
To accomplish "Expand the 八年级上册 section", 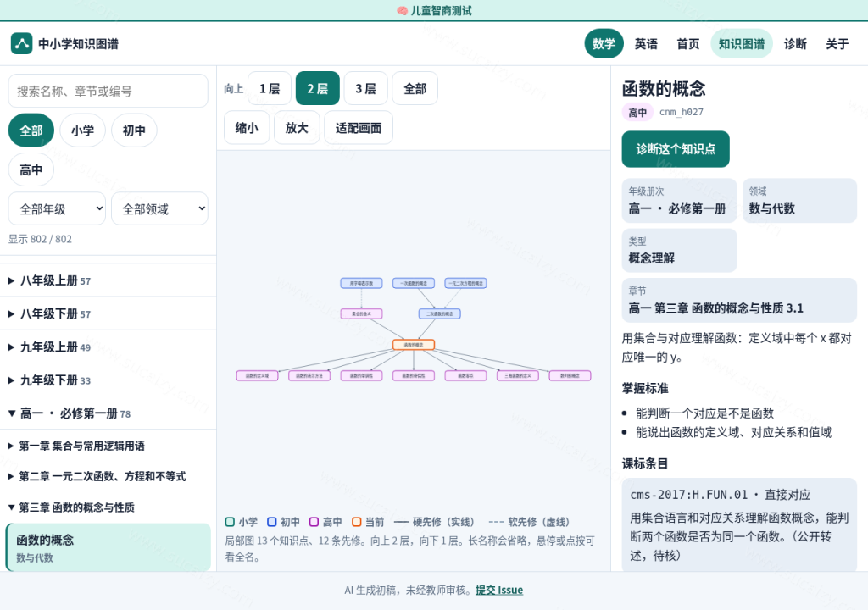I will click(108, 280).
